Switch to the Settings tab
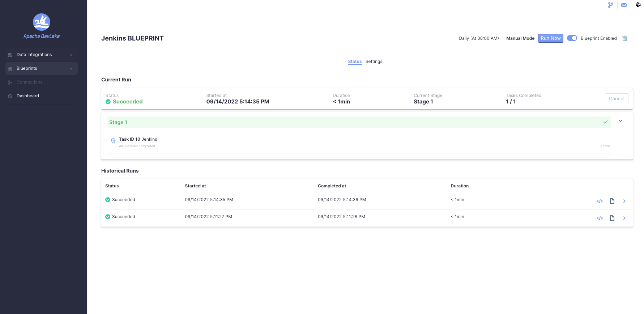This screenshot has height=314, width=644. click(x=374, y=61)
